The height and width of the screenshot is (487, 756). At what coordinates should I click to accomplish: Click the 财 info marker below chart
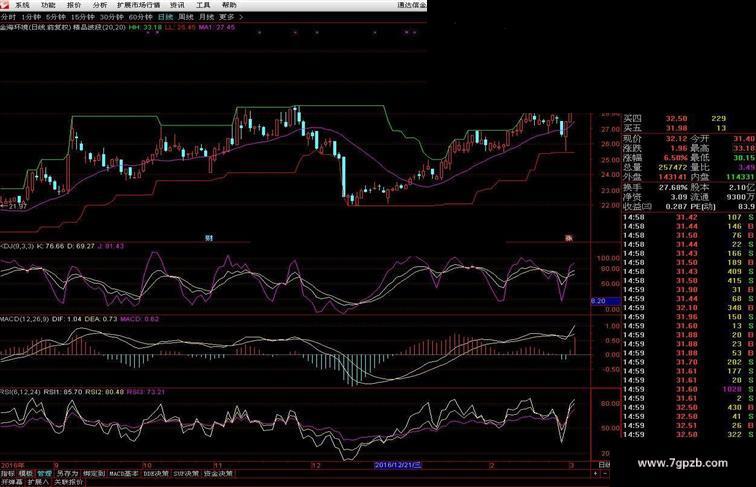(209, 238)
